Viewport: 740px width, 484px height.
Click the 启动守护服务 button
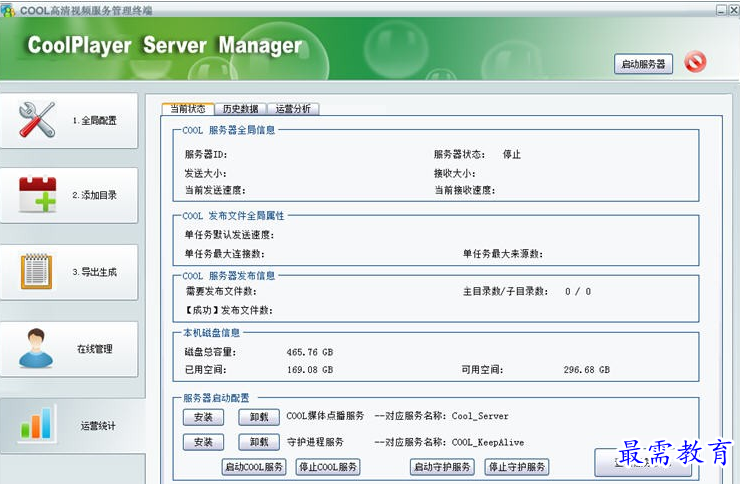pyautogui.click(x=442, y=467)
